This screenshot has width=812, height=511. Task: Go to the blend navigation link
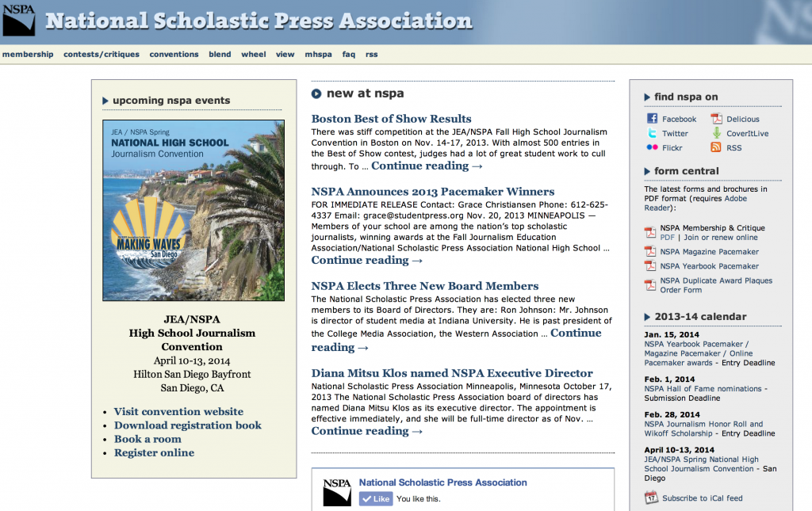point(220,55)
